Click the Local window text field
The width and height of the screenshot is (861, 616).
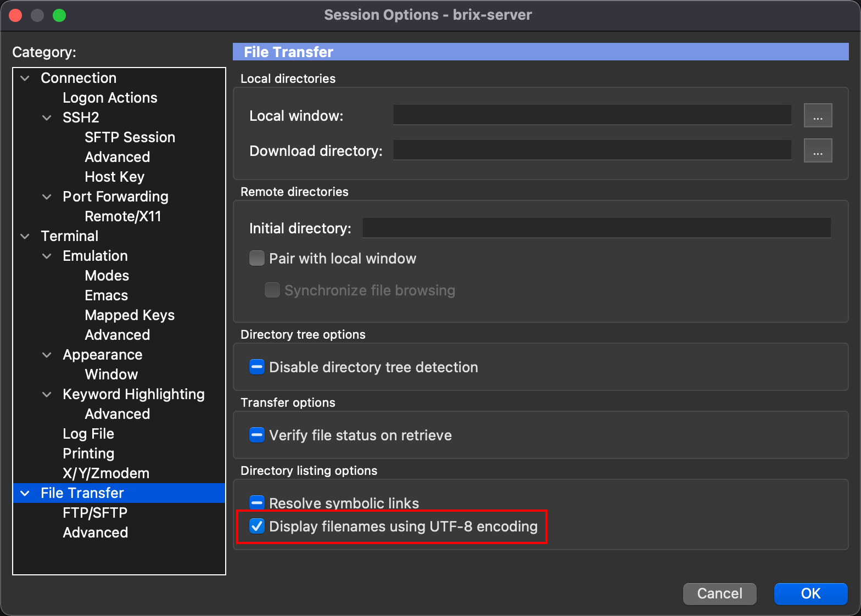[592, 116]
